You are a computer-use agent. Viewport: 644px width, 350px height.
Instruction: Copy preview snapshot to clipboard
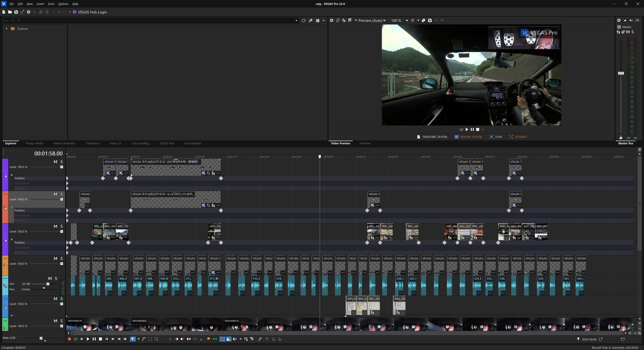point(423,20)
